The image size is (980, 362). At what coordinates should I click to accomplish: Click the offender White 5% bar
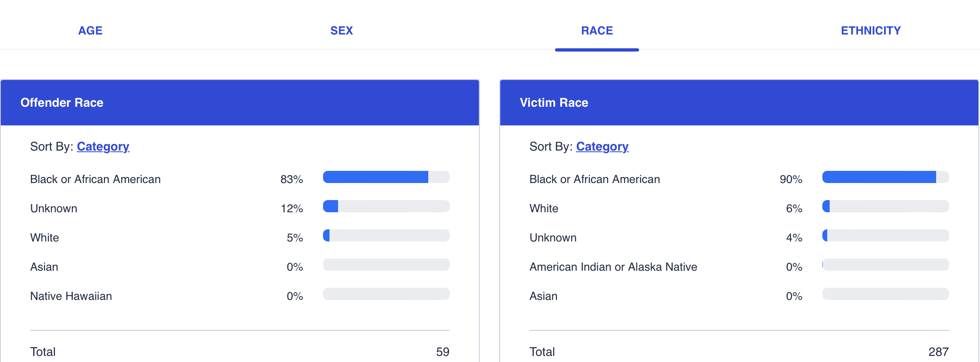[386, 235]
